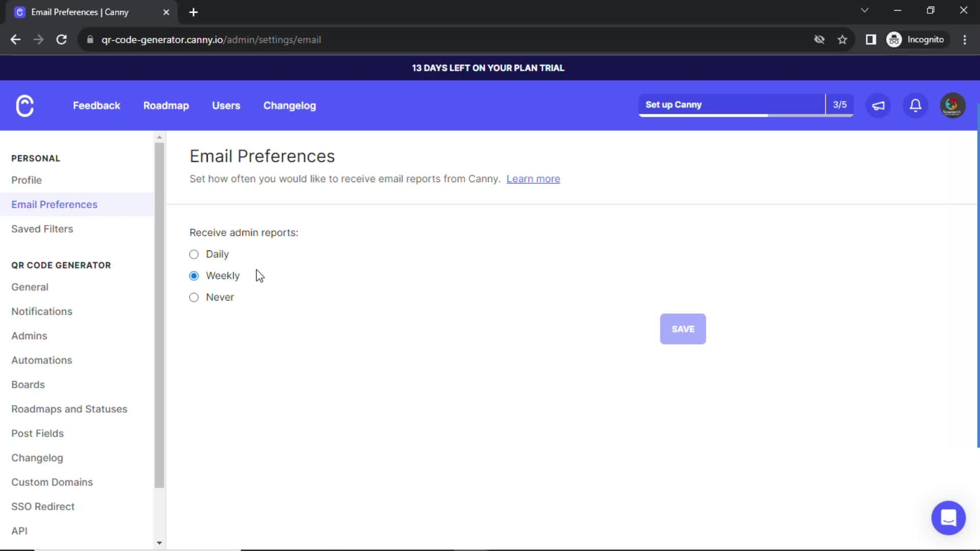
Task: Click the SAVE button
Action: [682, 329]
